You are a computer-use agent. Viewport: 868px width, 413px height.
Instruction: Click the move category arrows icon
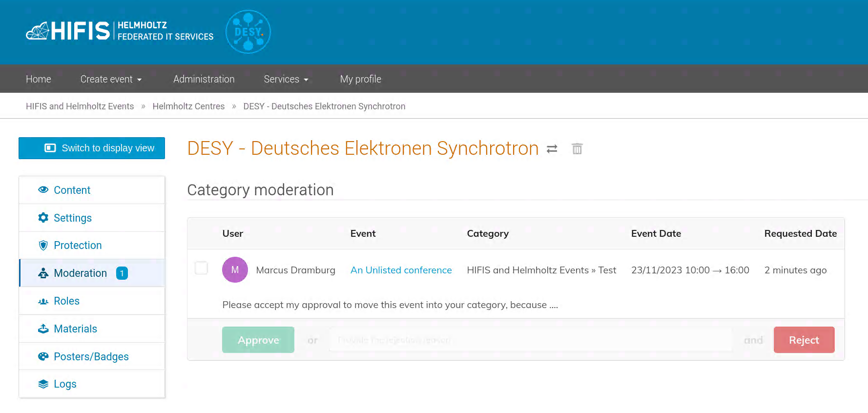552,149
